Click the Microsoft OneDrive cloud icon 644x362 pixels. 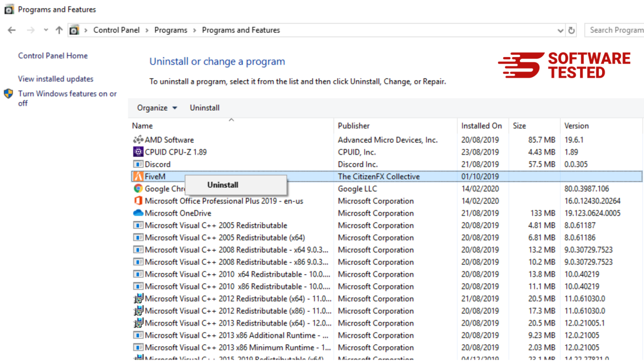click(138, 213)
